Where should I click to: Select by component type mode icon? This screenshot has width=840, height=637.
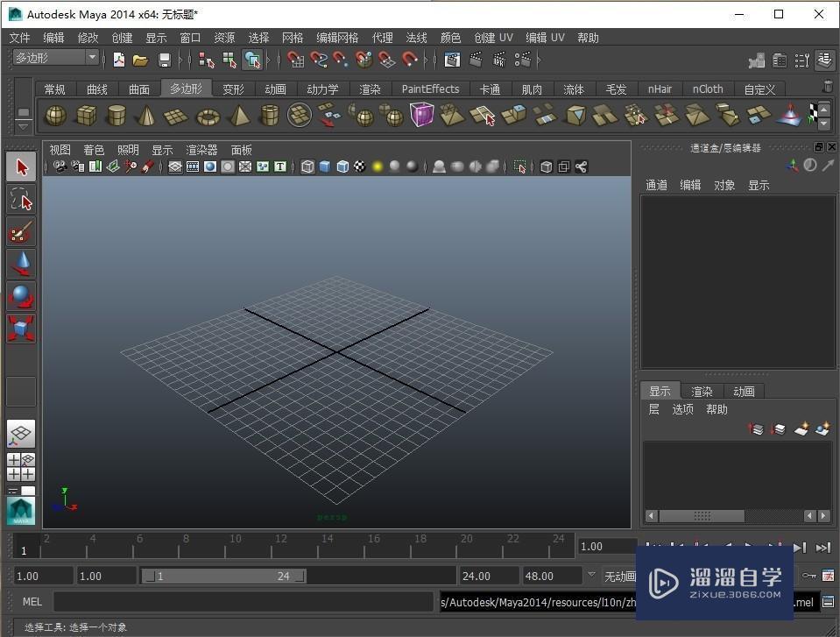coord(251,60)
